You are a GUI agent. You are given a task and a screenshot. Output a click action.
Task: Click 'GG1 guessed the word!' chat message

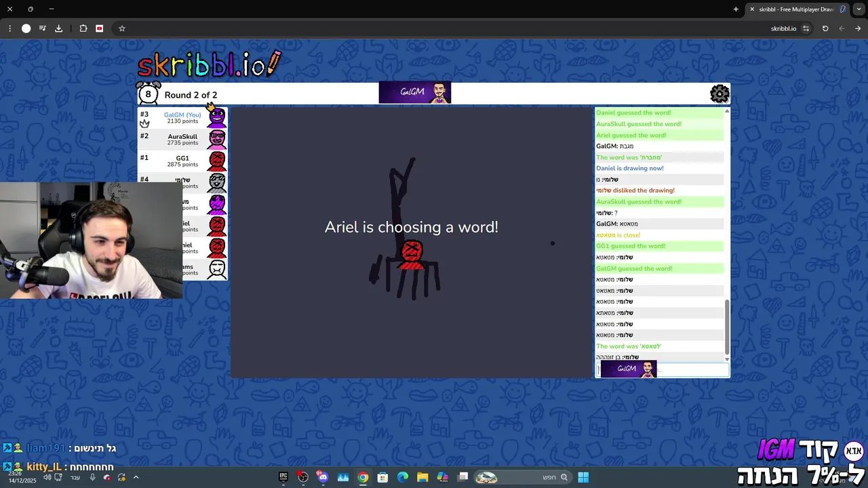[x=631, y=246]
